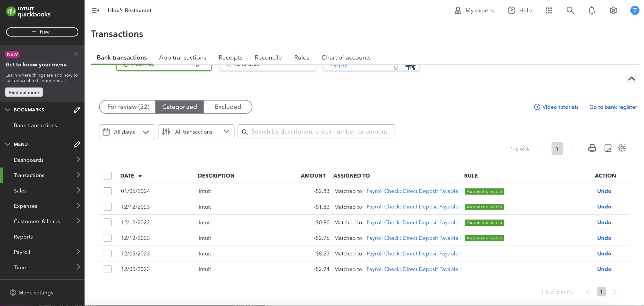This screenshot has width=644, height=306.
Task: Dismiss the Get to know your menu card
Action: click(x=76, y=54)
